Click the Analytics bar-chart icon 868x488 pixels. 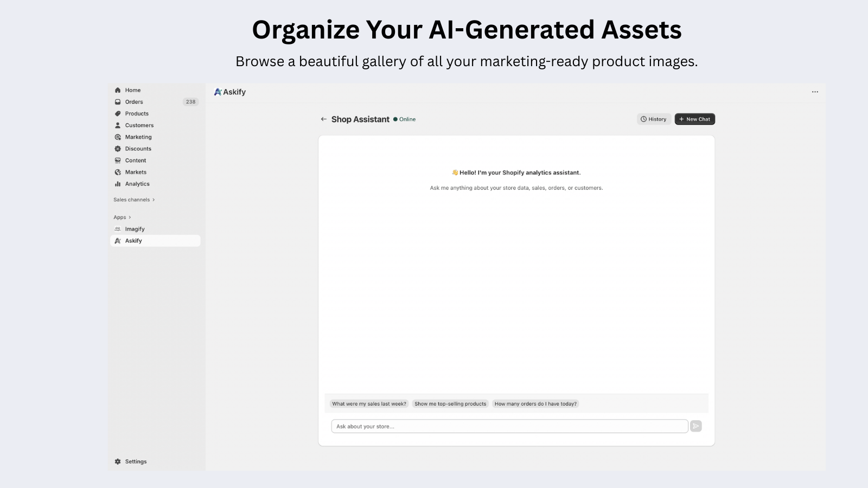click(117, 184)
